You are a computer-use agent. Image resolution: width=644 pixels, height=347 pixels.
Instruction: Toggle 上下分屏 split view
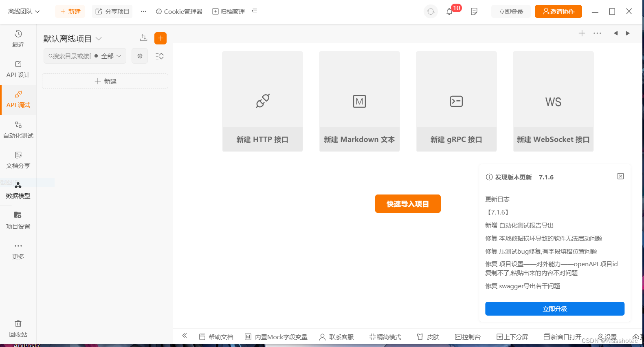pyautogui.click(x=512, y=337)
